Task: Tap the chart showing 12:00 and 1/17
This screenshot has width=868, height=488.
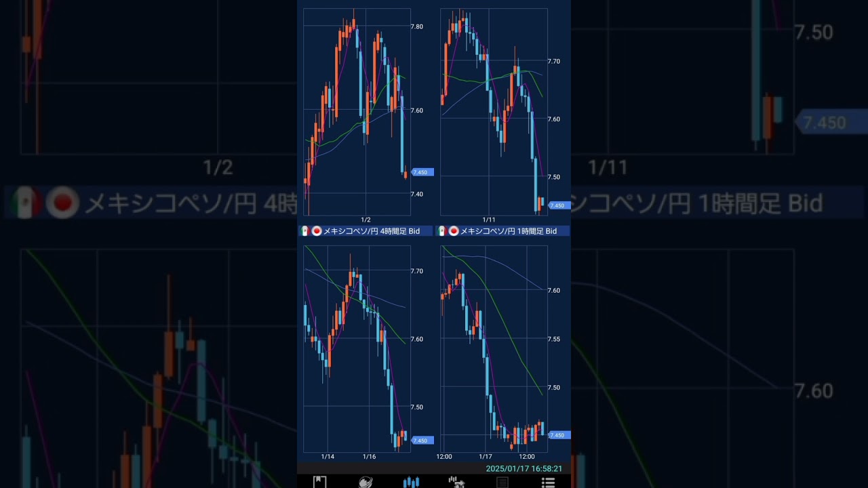Action: pyautogui.click(x=494, y=349)
